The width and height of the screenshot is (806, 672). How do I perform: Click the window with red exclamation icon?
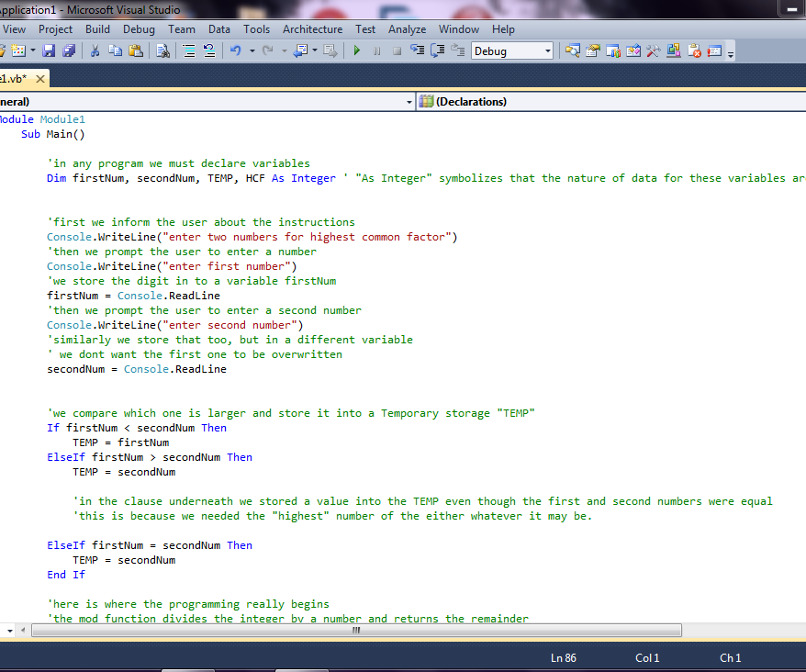[714, 50]
